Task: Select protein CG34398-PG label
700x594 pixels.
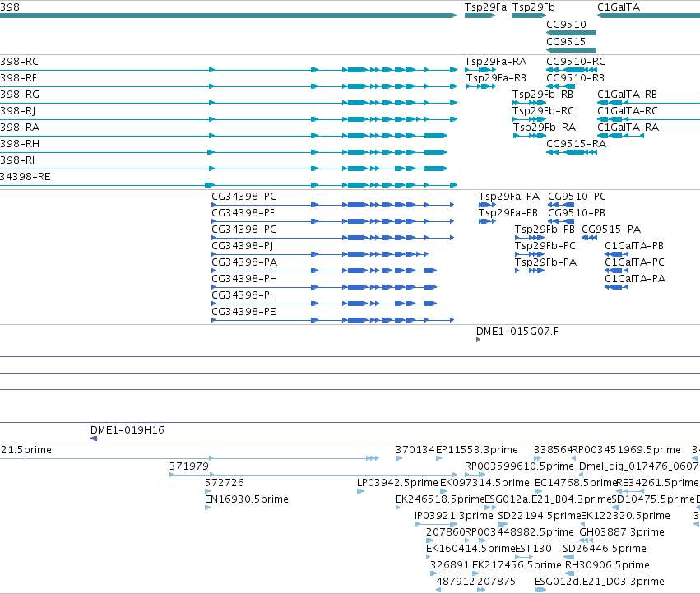Action: [x=244, y=230]
